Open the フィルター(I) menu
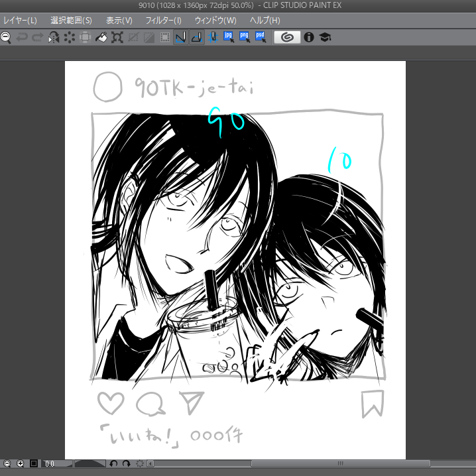Viewport: 476px width, 476px height. [163, 21]
